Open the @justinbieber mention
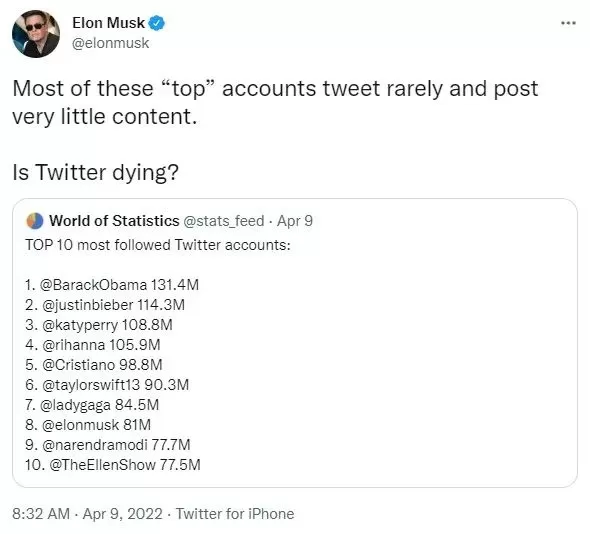This screenshot has height=534, width=590. pyautogui.click(x=88, y=305)
